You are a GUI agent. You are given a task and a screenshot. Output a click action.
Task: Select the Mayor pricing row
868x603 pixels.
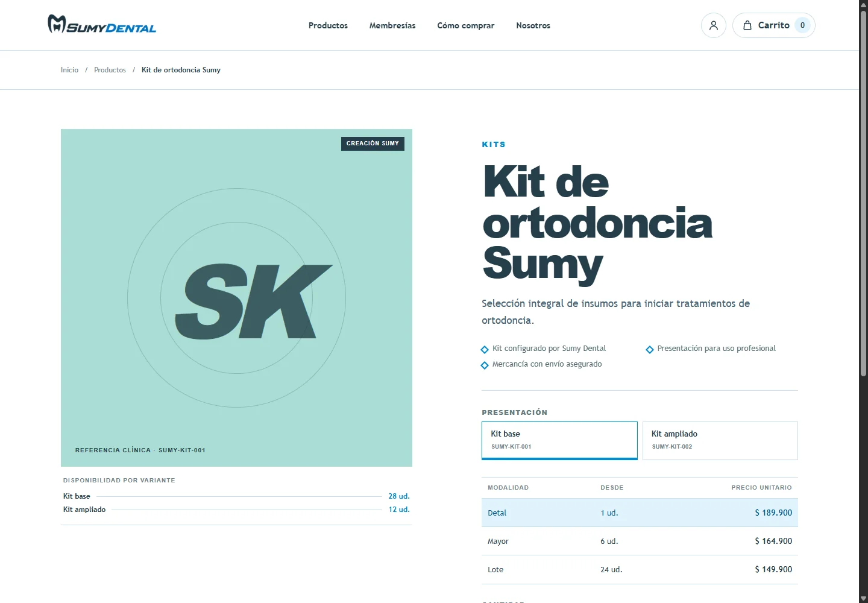click(640, 541)
